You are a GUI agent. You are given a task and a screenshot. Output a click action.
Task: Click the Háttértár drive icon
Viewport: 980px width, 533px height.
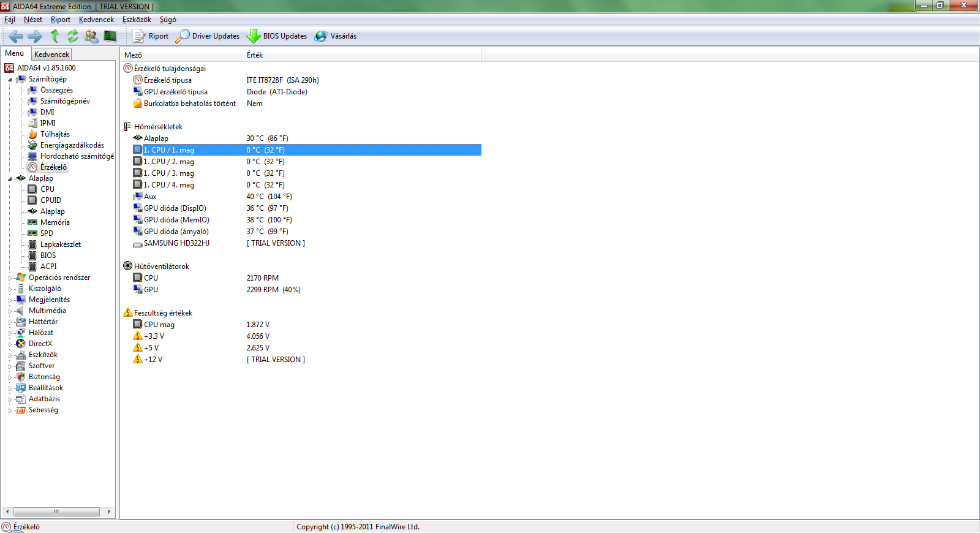(x=21, y=322)
